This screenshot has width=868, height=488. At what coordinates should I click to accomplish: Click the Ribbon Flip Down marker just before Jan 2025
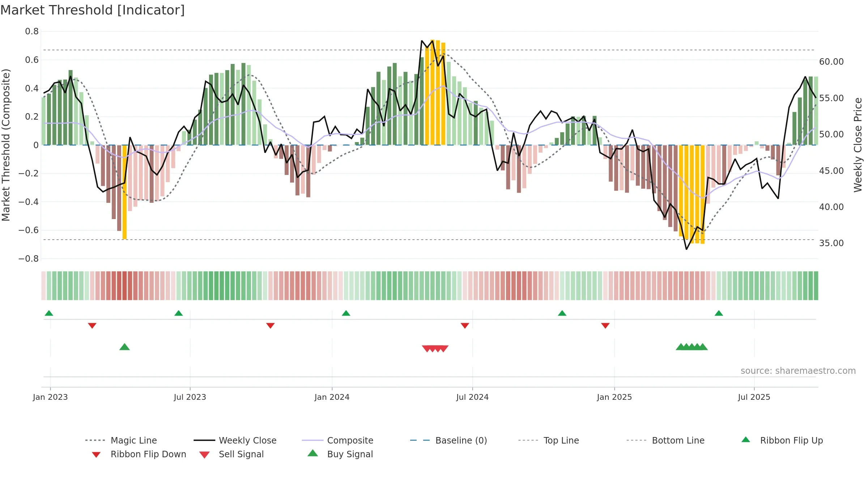tap(605, 326)
